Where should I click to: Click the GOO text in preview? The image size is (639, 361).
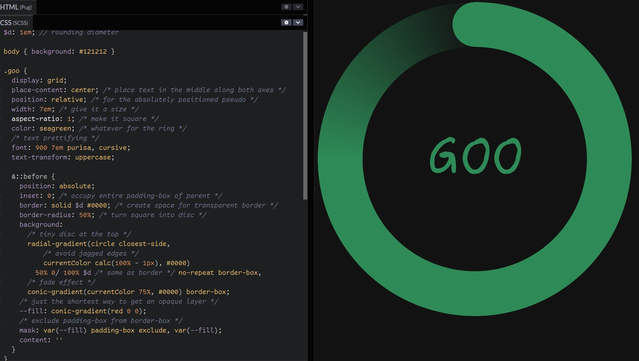tap(476, 156)
